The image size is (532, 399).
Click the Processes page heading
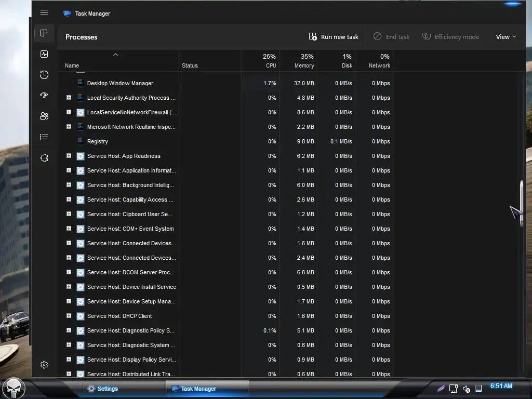pyautogui.click(x=82, y=37)
